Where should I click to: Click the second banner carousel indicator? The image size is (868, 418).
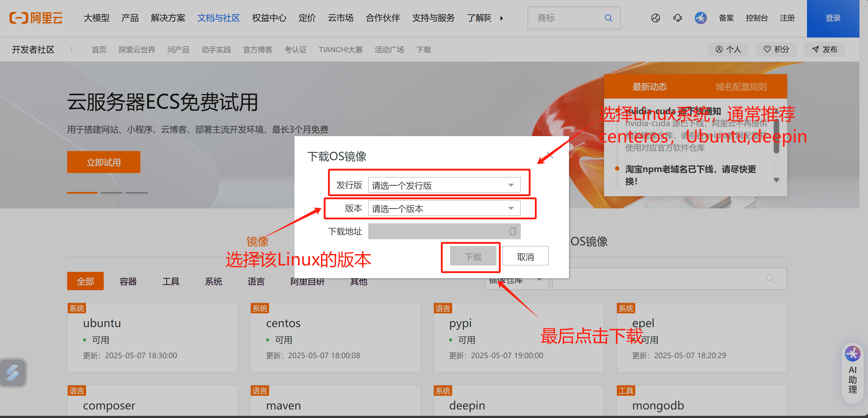click(112, 193)
